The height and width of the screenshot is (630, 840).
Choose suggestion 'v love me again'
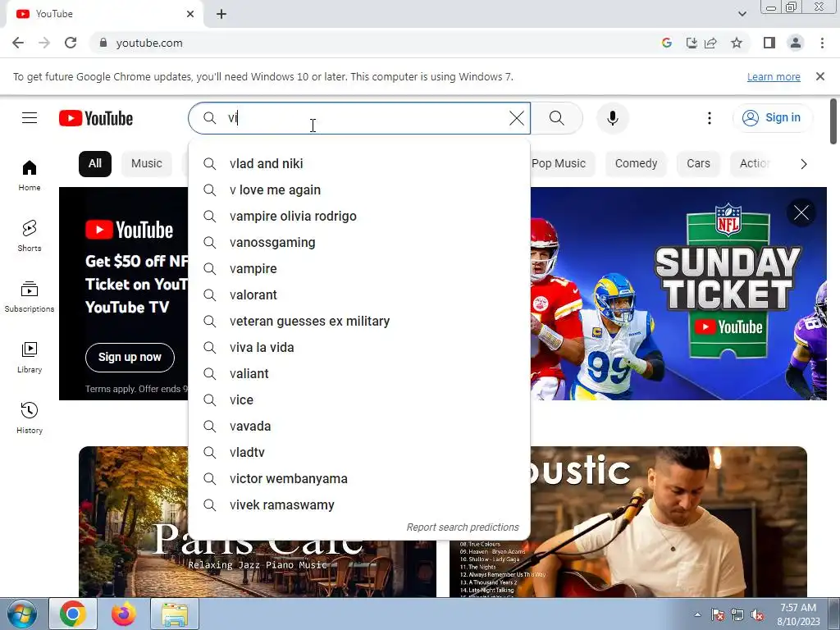tap(359, 189)
